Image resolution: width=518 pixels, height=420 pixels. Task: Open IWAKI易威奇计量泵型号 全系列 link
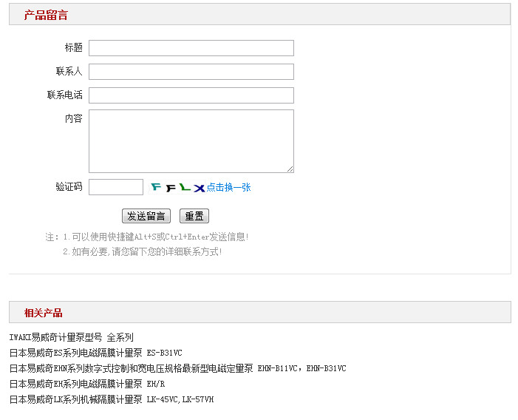72,337
